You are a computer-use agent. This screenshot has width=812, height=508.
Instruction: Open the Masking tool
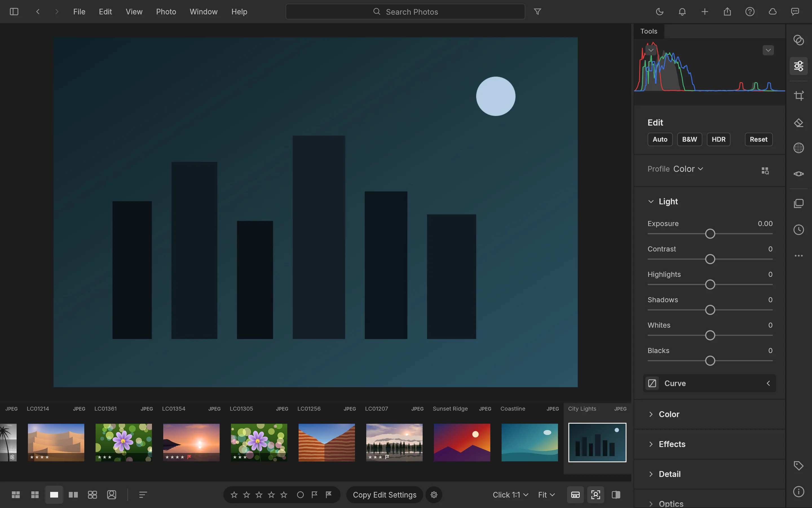(798, 148)
